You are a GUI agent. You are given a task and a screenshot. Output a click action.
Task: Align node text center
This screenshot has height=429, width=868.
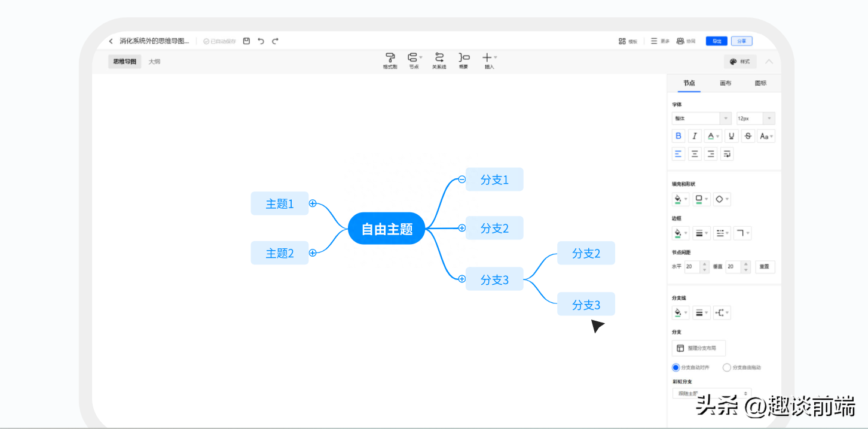pos(695,154)
